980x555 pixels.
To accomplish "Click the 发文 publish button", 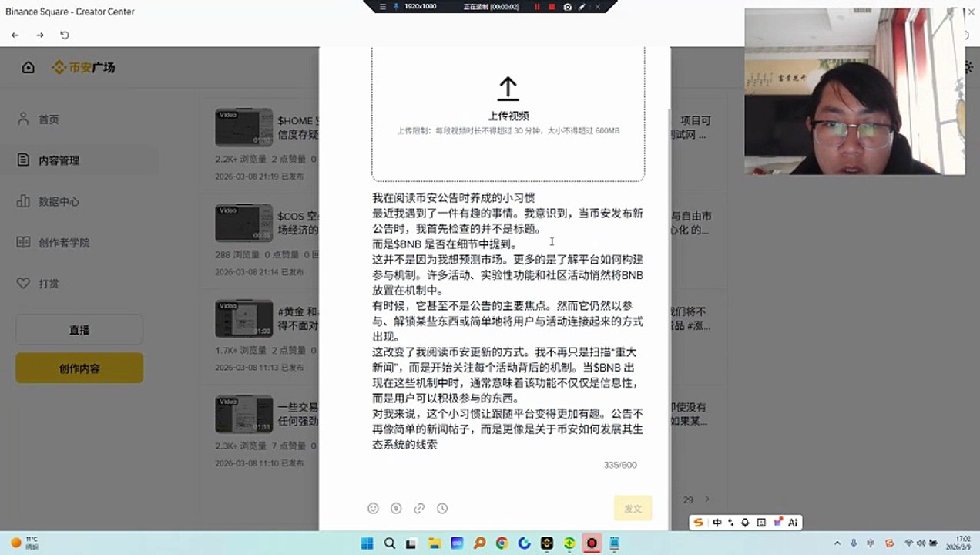I will coord(633,509).
